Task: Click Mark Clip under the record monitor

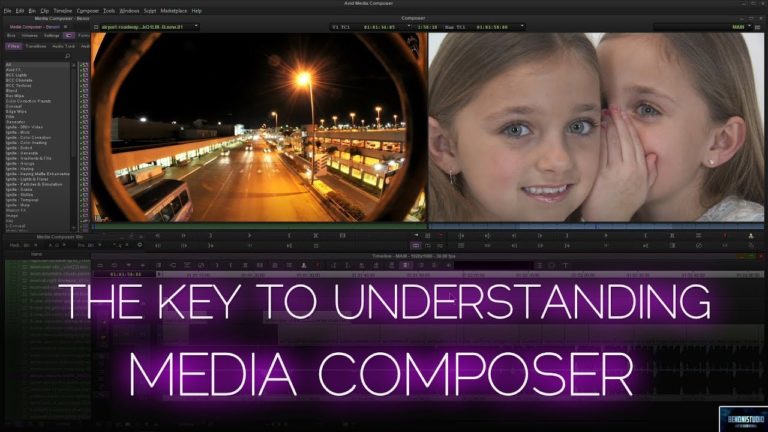Action: 672,236
